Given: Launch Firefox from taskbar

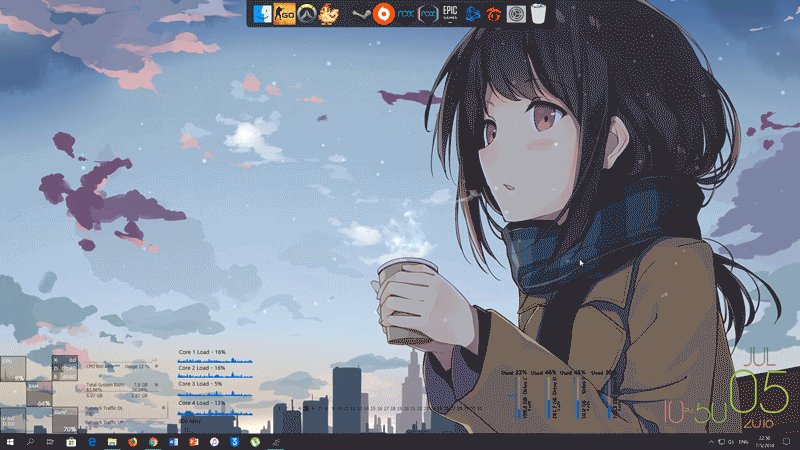Looking at the screenshot, I should point(132,442).
